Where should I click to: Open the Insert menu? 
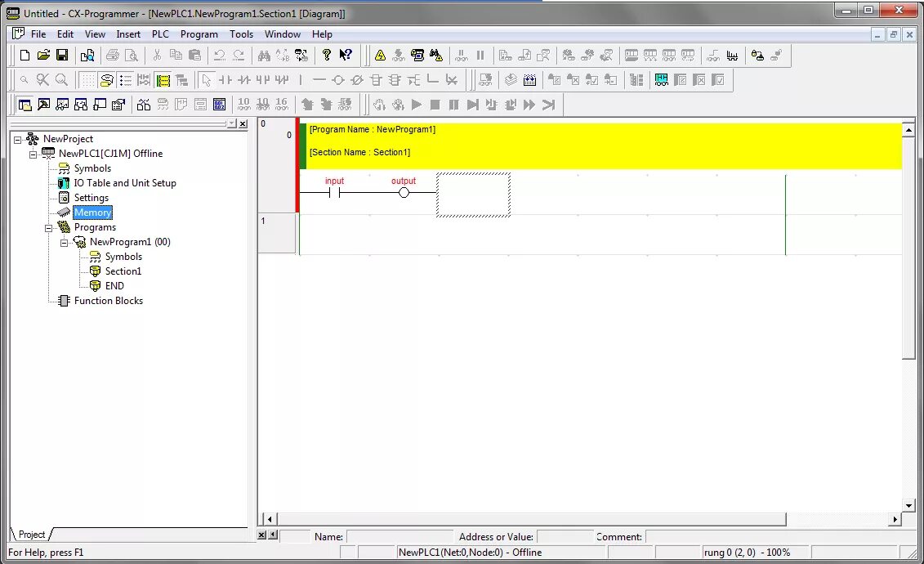click(128, 34)
